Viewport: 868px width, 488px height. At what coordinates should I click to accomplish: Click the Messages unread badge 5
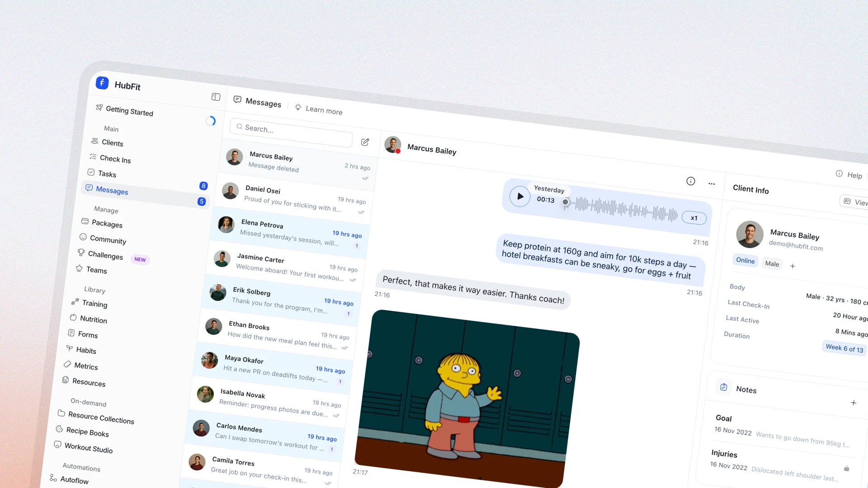(202, 202)
